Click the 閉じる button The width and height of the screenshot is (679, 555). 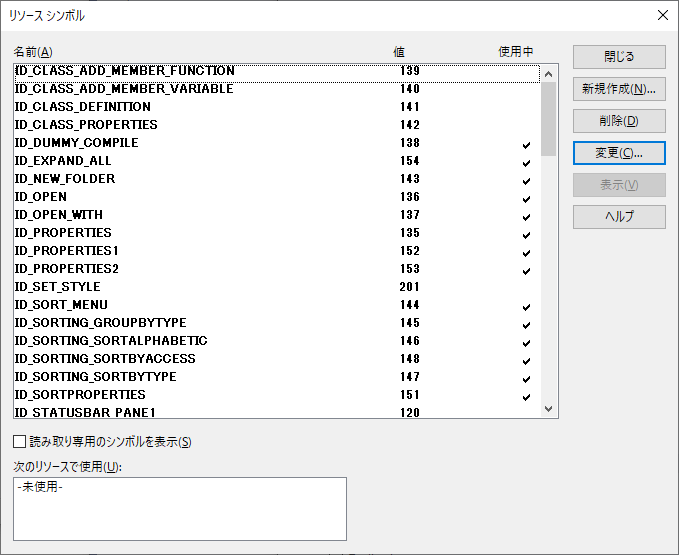click(x=618, y=57)
